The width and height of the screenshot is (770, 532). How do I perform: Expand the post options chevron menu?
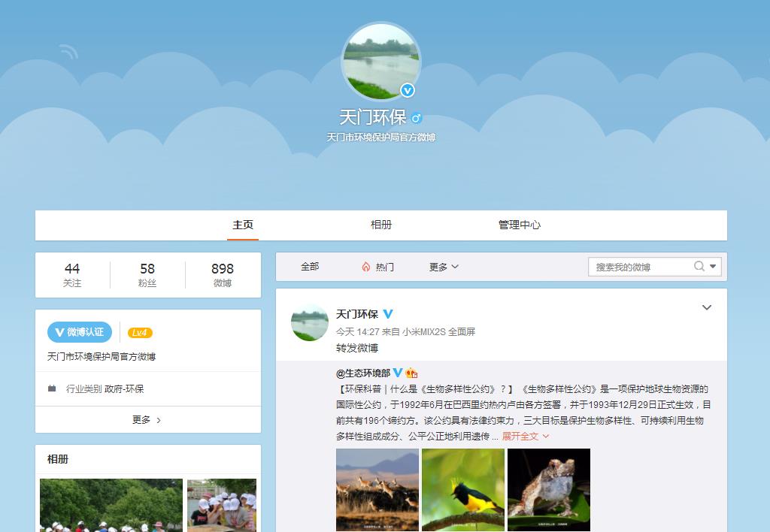(706, 307)
